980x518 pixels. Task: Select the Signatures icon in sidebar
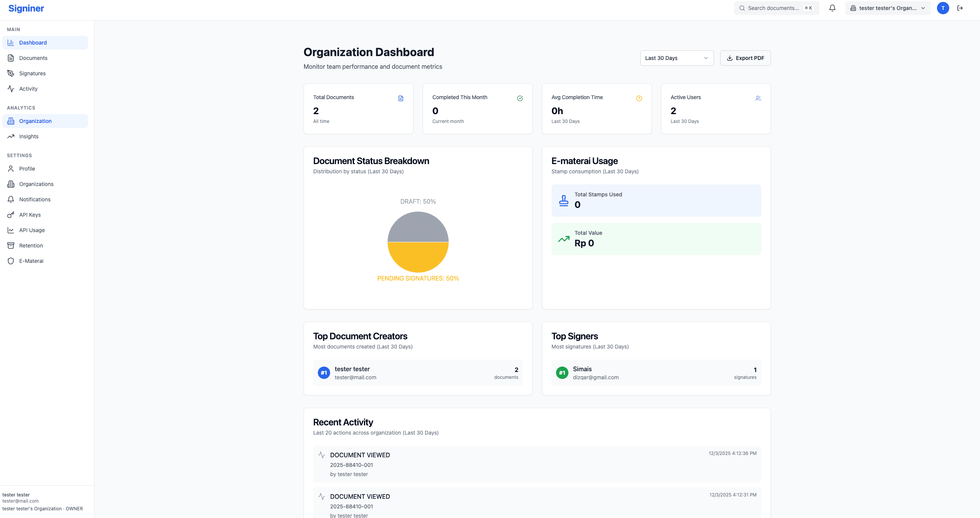[x=11, y=73]
